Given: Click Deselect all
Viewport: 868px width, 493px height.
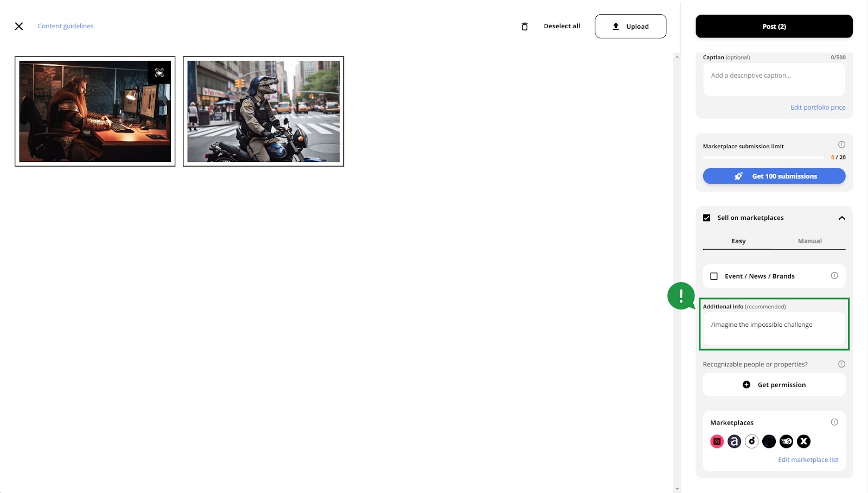Looking at the screenshot, I should [x=562, y=26].
